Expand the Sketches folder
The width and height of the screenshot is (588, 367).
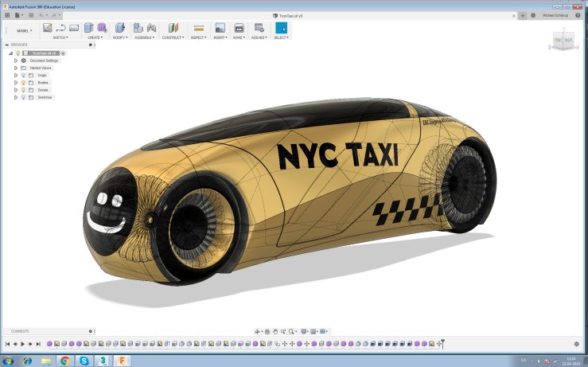(x=16, y=97)
